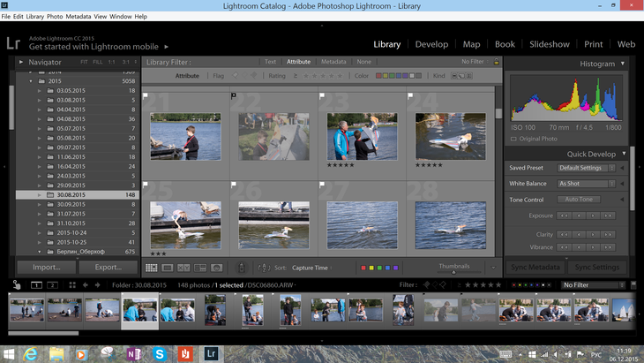Select the Painter spray can tool

[242, 268]
